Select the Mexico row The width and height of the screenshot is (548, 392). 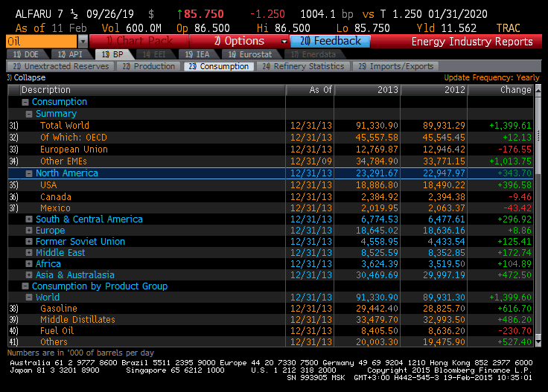pos(270,208)
